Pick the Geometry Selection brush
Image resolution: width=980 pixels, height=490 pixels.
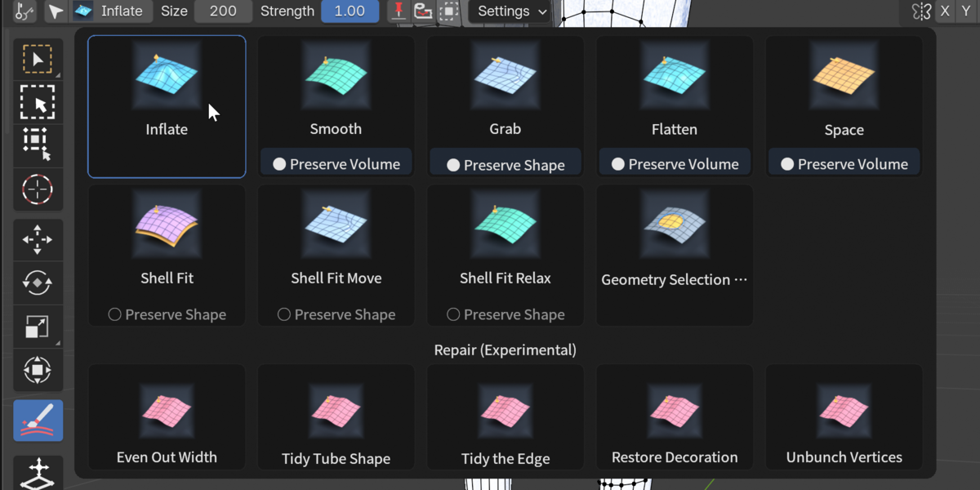point(675,255)
